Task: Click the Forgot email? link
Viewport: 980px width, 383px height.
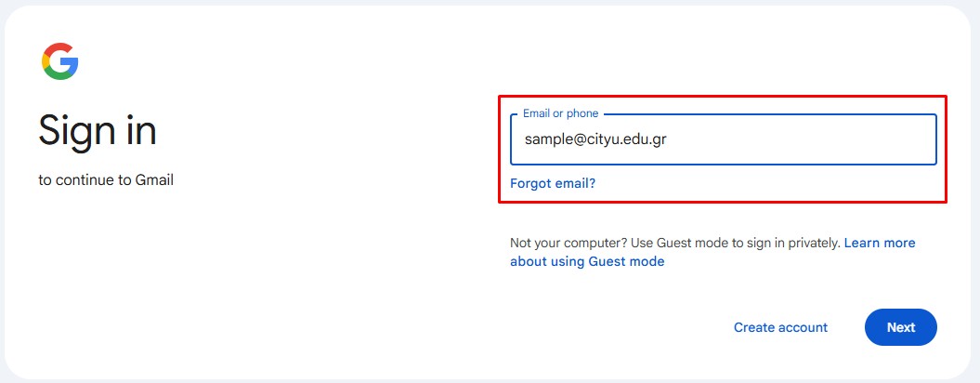Action: click(553, 183)
